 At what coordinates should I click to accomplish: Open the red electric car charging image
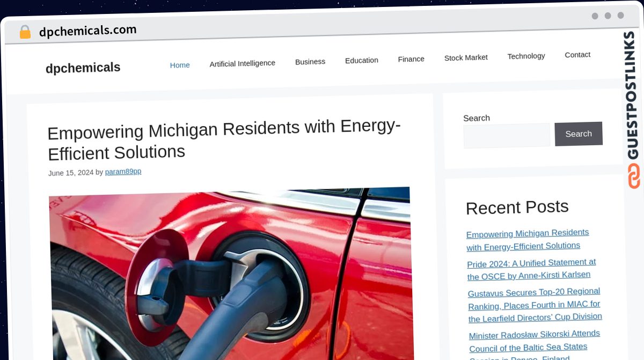click(231, 273)
